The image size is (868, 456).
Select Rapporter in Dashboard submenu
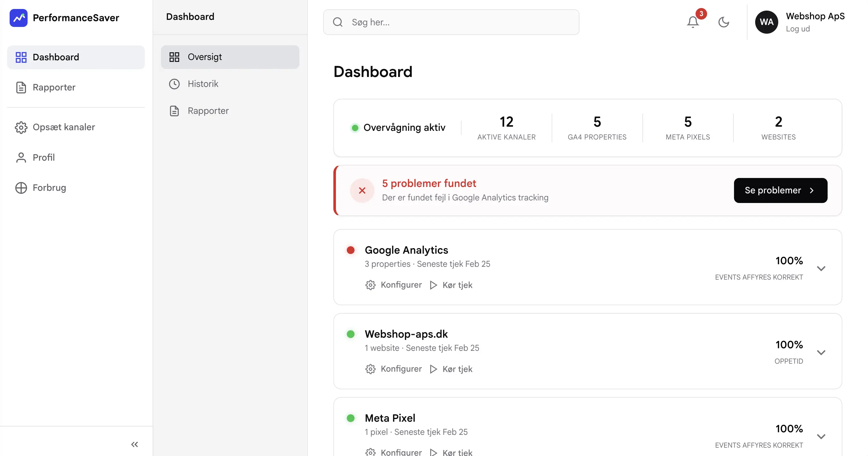(x=230, y=111)
